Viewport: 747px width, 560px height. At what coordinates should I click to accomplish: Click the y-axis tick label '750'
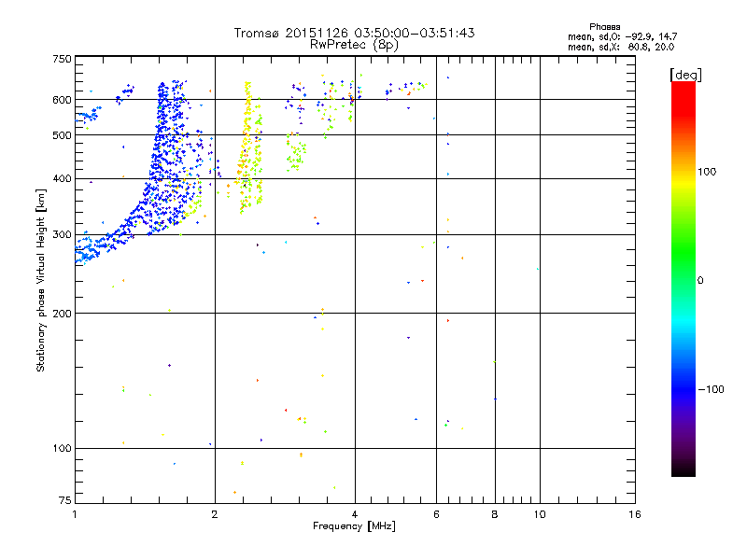(x=62, y=60)
